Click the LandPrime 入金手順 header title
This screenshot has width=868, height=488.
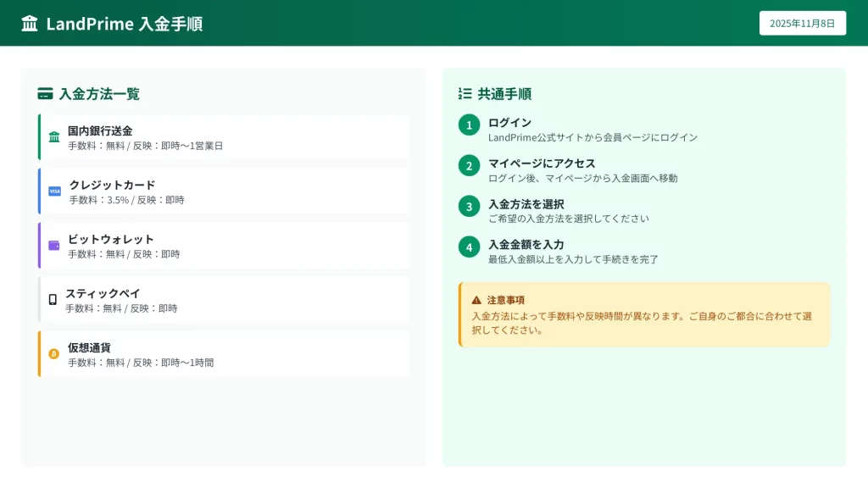pyautogui.click(x=124, y=24)
